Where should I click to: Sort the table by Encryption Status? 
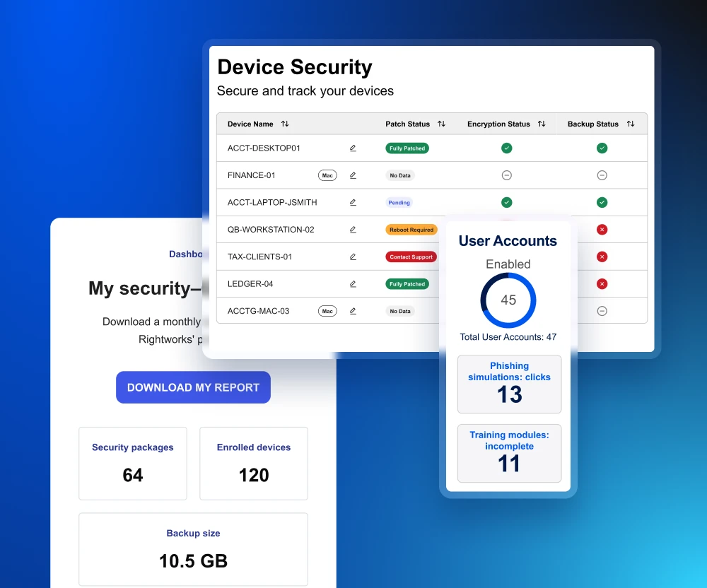point(543,123)
